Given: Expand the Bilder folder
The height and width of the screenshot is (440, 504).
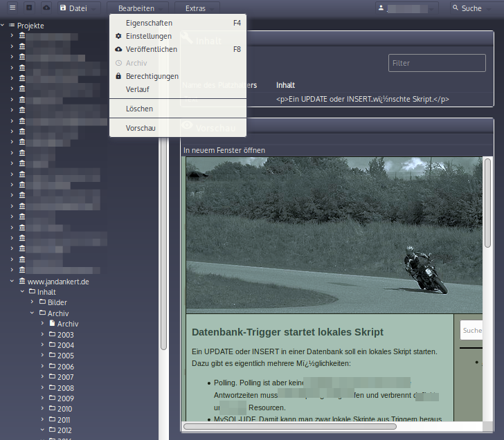Looking at the screenshot, I should click(32, 302).
